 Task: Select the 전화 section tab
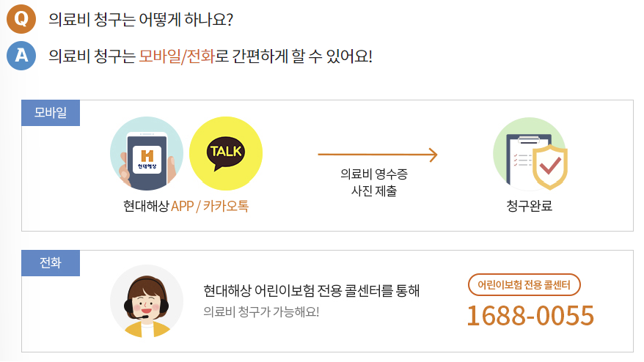click(x=51, y=262)
